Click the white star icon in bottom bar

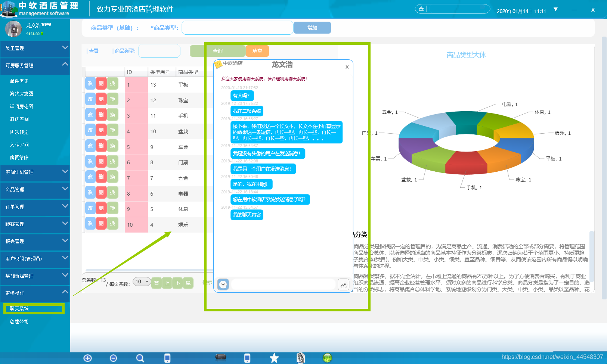pyautogui.click(x=274, y=358)
